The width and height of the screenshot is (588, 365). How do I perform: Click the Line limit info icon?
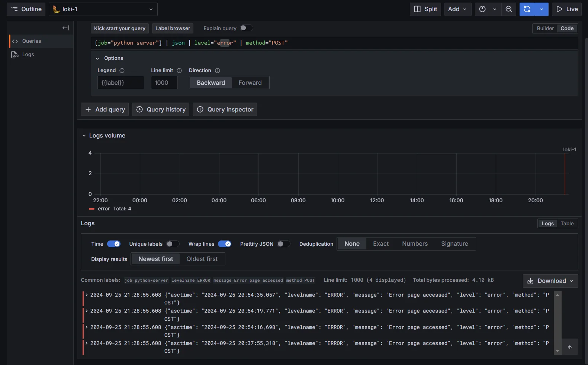tap(179, 71)
